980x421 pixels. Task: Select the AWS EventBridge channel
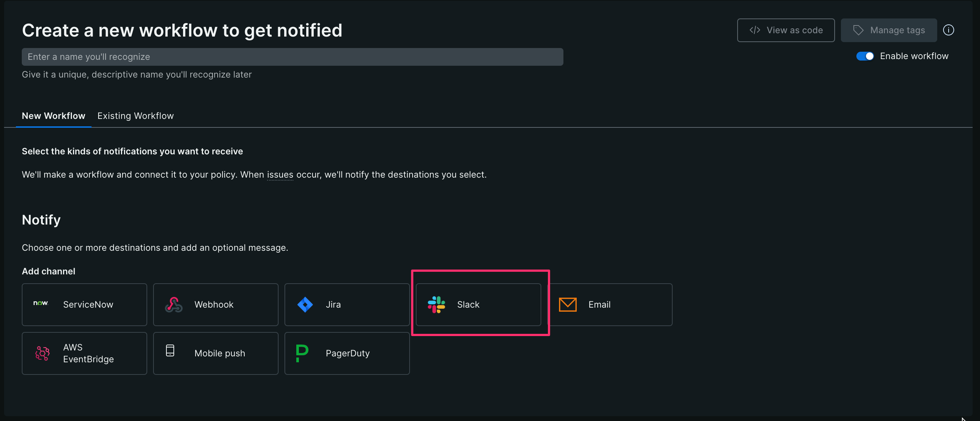[84, 353]
